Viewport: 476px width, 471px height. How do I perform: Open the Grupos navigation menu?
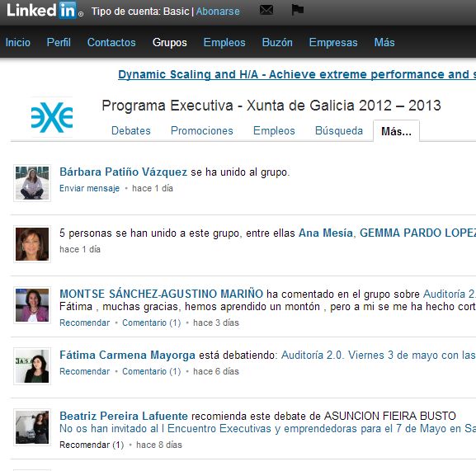170,42
